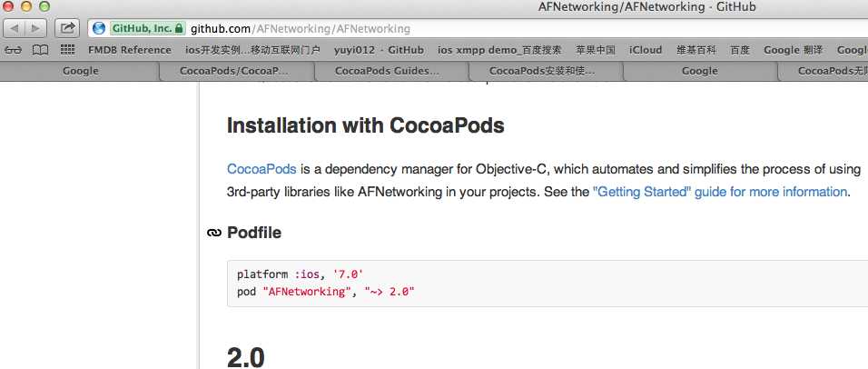
Task: Open Top Sites grid icon
Action: pos(67,49)
